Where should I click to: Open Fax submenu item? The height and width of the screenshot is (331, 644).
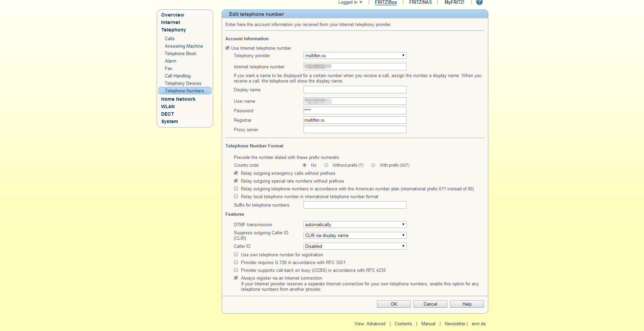(x=169, y=68)
